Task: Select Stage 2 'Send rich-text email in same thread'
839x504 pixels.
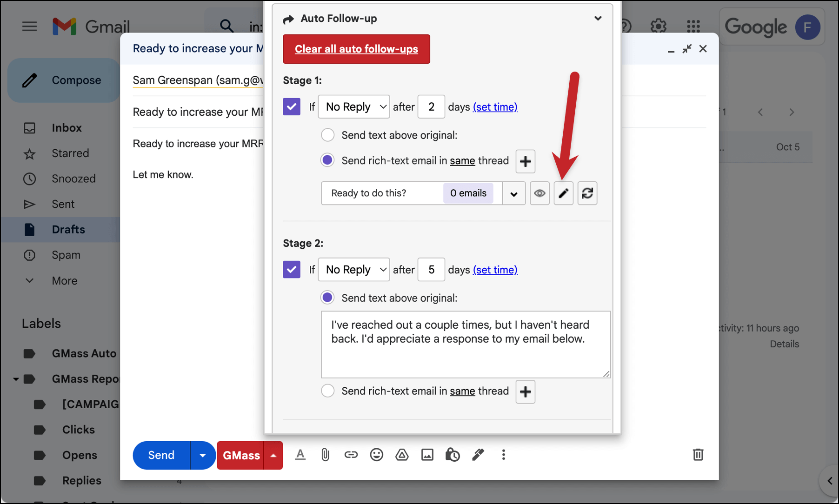Action: 327,391
